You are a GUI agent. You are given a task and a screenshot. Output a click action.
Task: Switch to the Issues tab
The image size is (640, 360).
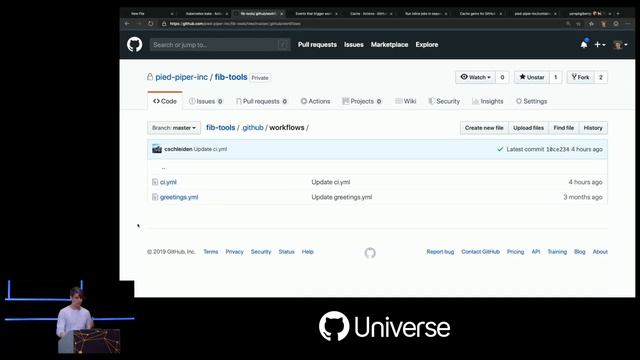206,101
